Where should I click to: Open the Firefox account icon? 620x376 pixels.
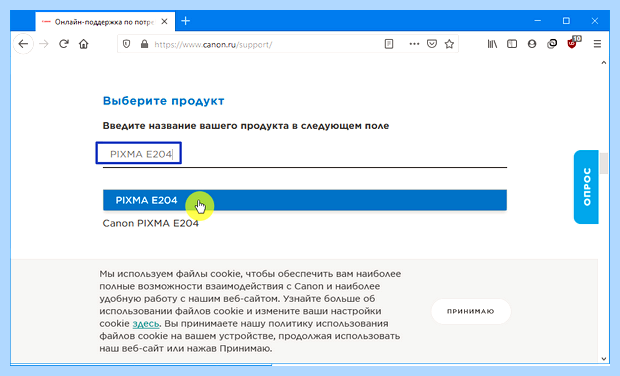pyautogui.click(x=532, y=44)
